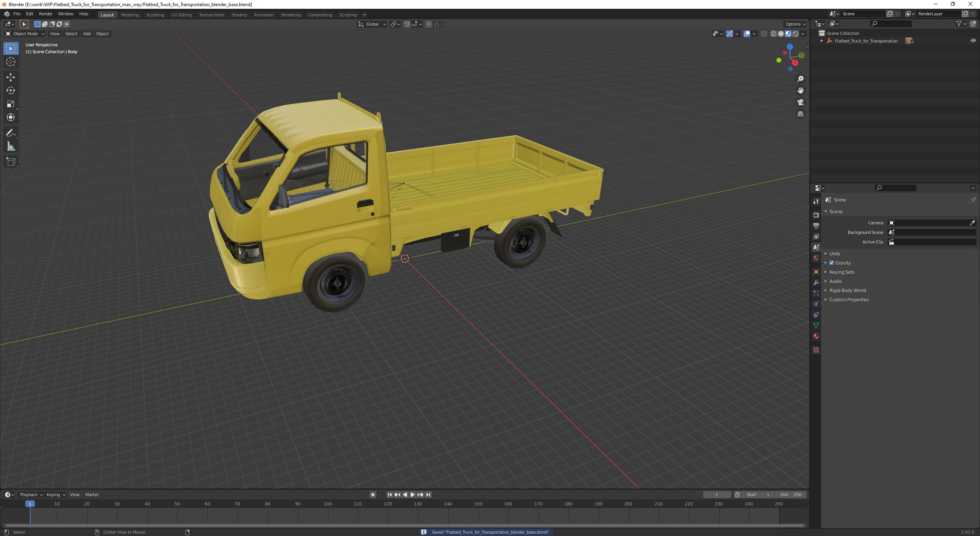This screenshot has height=536, width=980.
Task: Pick camera with eyedropper icon
Action: pyautogui.click(x=972, y=223)
